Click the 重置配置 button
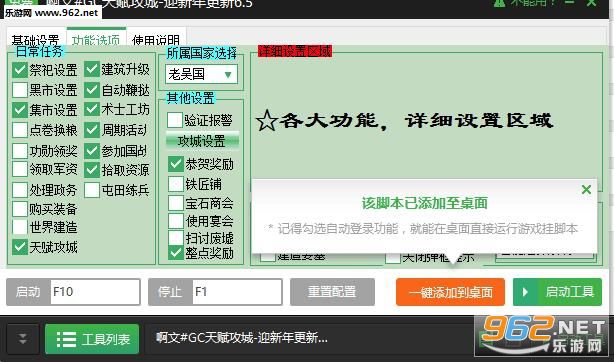The width and height of the screenshot is (614, 362). click(x=332, y=291)
